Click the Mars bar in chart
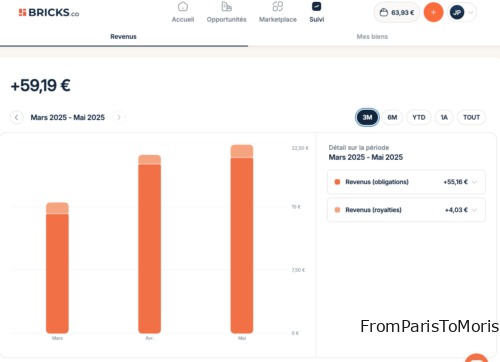 tap(57, 268)
